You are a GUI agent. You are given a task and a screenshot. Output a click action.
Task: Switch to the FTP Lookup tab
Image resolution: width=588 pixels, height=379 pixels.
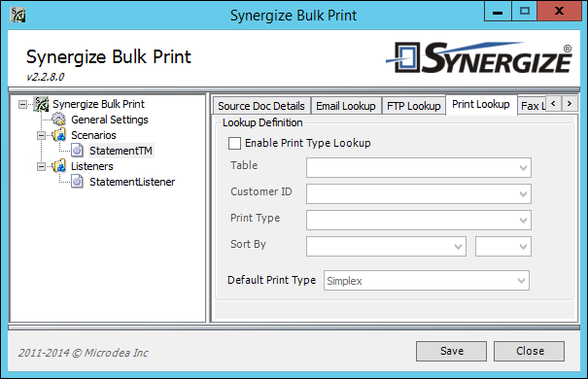pyautogui.click(x=414, y=106)
